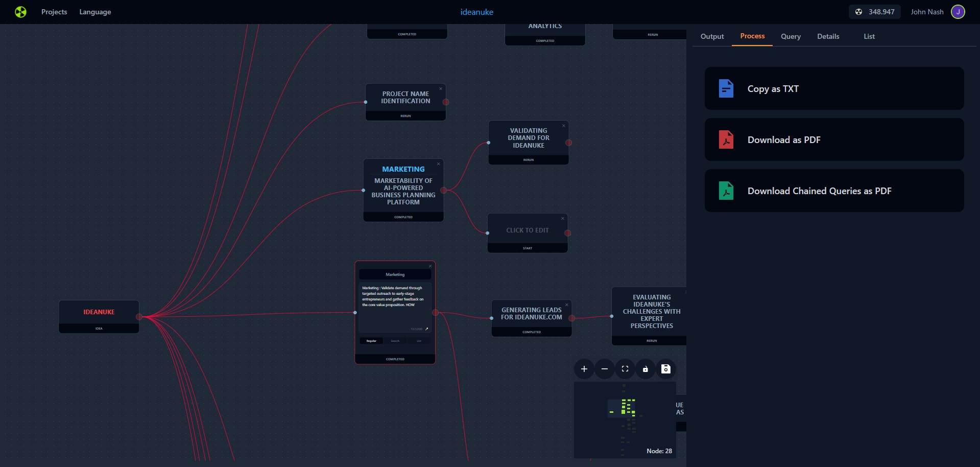Click the Copy as TXT button
The image size is (980, 467).
click(x=834, y=88)
